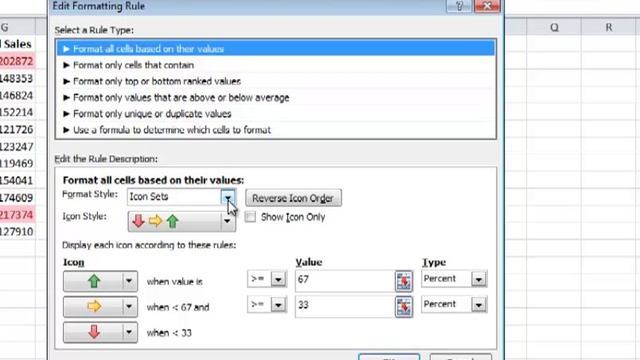This screenshot has height=360, width=640.
Task: Select 'Format only unique or duplicate values'
Action: 276,114
